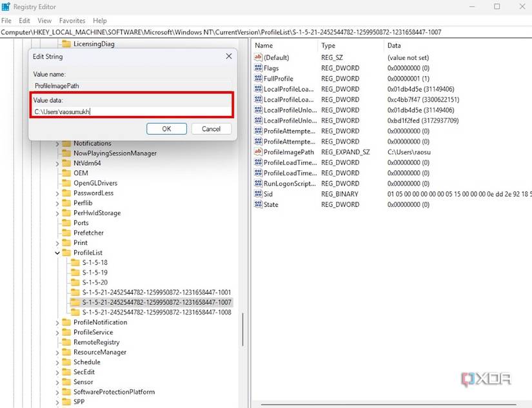The height and width of the screenshot is (408, 532).
Task: Select the ResourceManager tree item
Action: point(100,352)
